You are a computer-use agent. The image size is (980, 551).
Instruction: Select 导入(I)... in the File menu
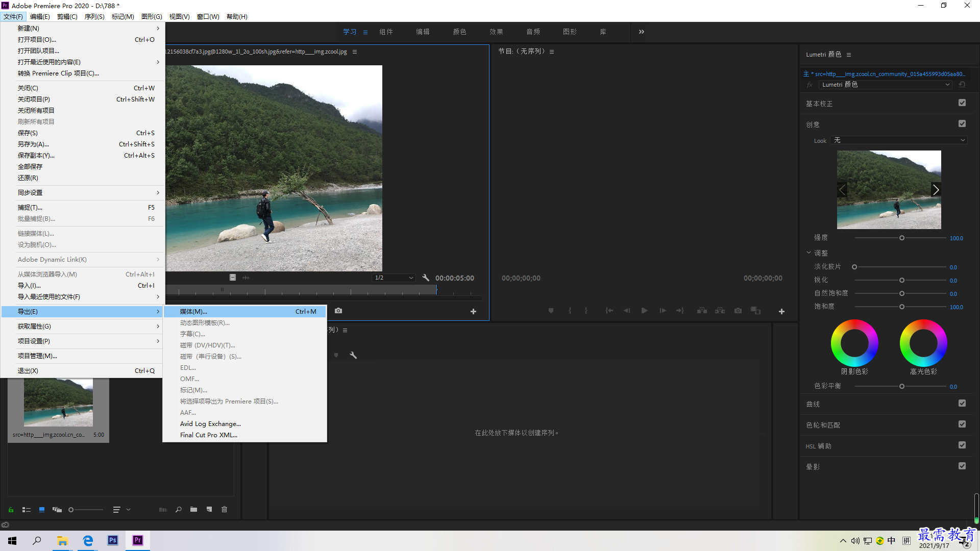pos(82,286)
